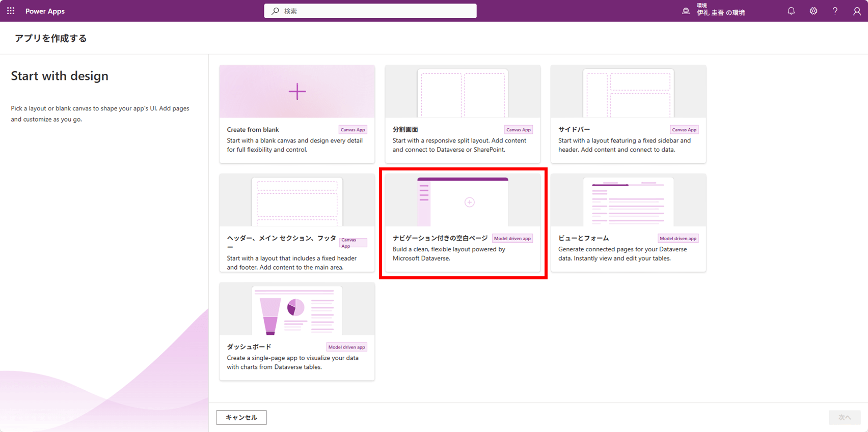Image resolution: width=868 pixels, height=432 pixels.
Task: Click Model driven app tag on ダッシュボード
Action: (347, 347)
